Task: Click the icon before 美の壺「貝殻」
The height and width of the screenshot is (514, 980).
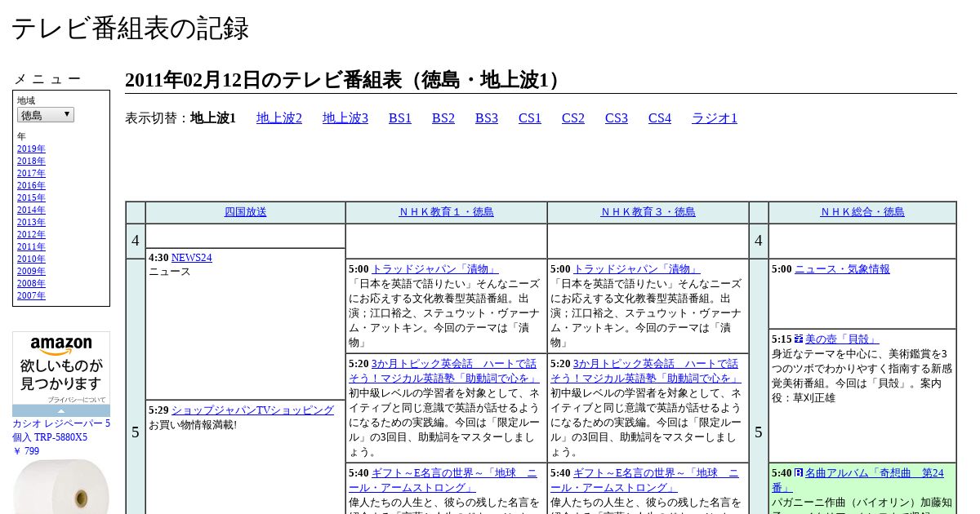Action: pos(799,339)
